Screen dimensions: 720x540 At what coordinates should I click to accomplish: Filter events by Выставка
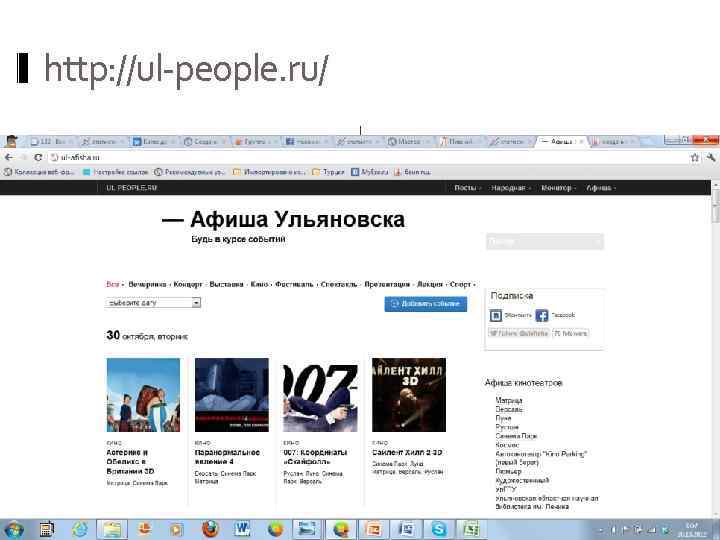226,284
